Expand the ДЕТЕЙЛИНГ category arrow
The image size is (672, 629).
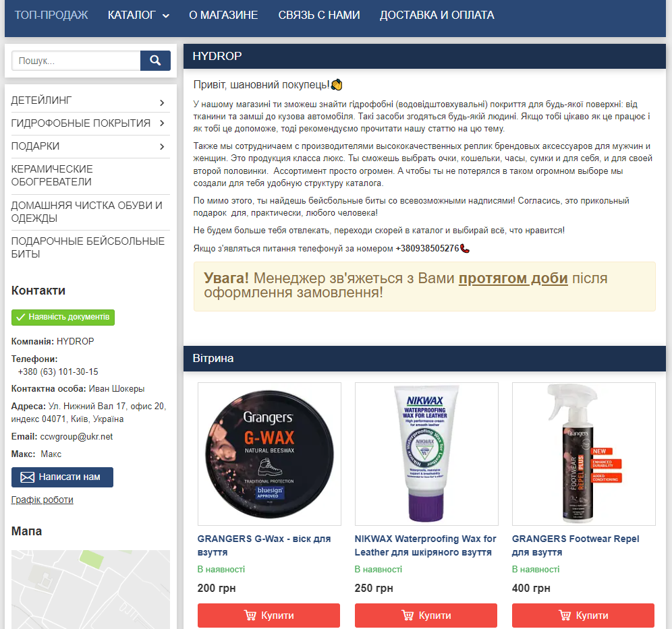[x=162, y=102]
